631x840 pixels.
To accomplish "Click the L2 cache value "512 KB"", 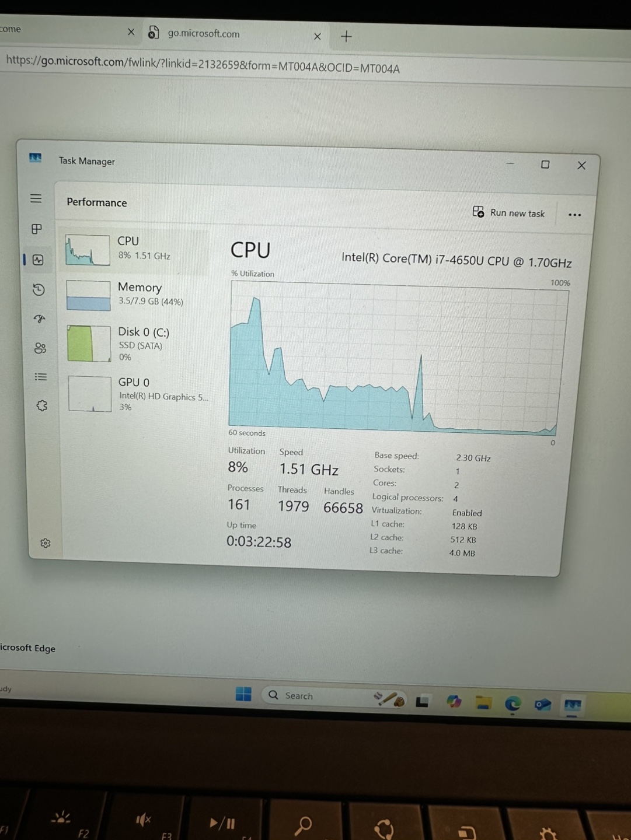I will (463, 540).
